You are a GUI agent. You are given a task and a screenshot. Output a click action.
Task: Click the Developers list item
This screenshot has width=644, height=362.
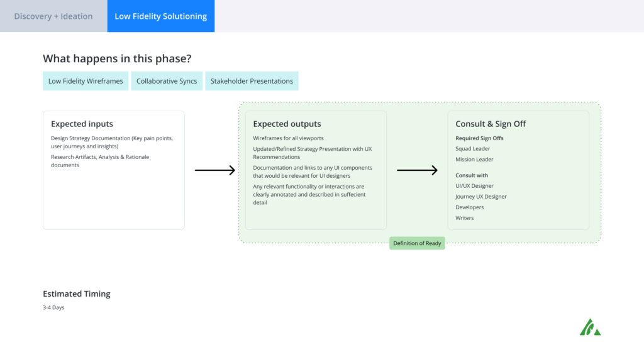[x=469, y=207]
